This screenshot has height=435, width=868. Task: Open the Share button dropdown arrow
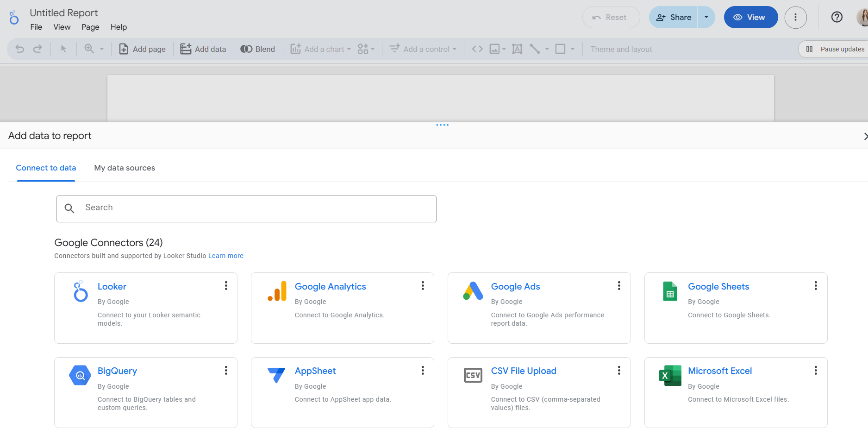706,17
